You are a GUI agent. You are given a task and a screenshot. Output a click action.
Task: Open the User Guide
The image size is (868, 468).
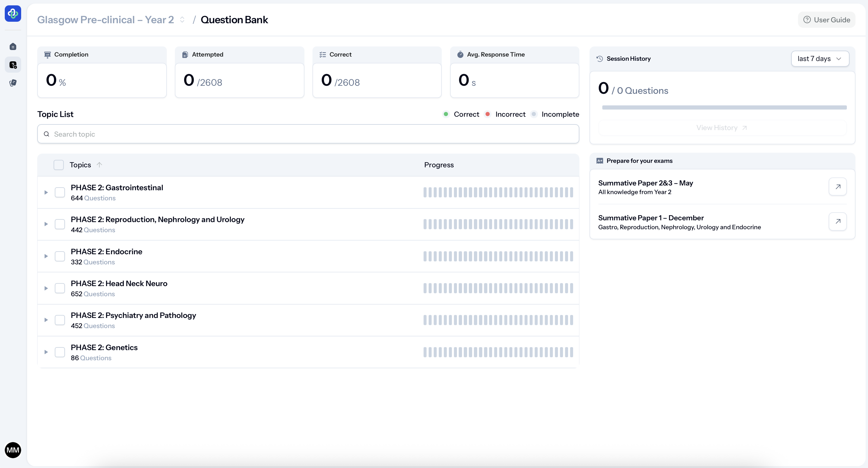[x=826, y=20]
